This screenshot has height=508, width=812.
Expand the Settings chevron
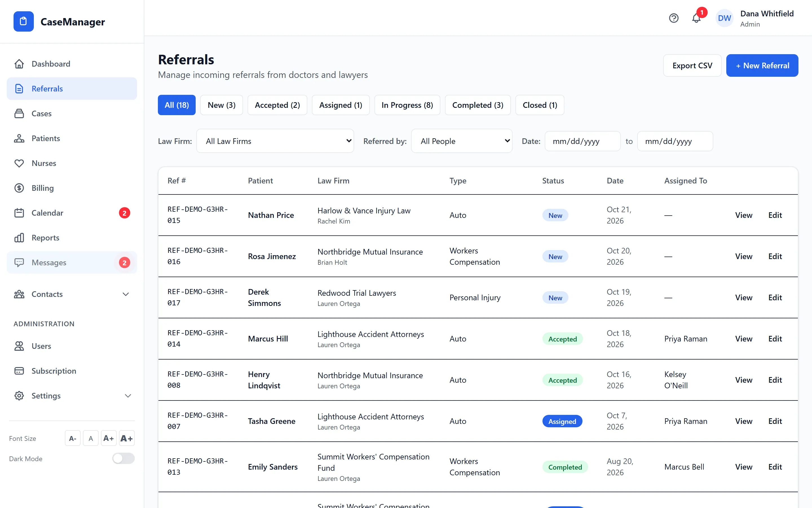tap(128, 396)
